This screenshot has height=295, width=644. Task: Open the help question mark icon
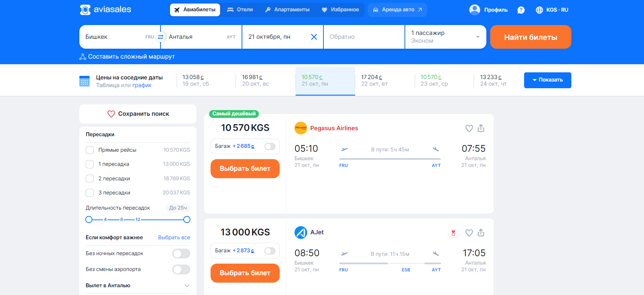521,10
